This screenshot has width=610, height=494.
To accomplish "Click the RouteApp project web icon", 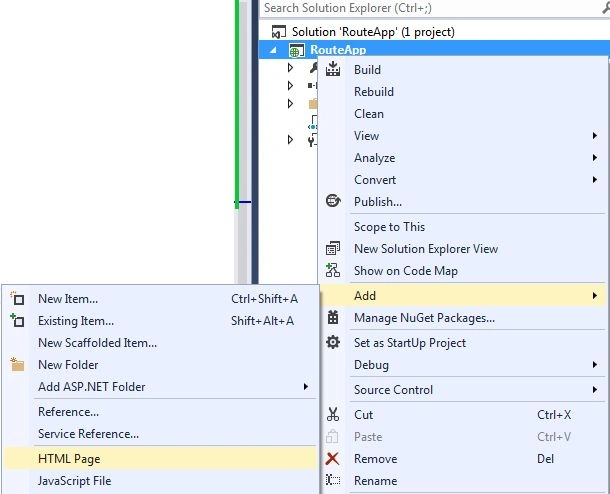I will point(296,50).
